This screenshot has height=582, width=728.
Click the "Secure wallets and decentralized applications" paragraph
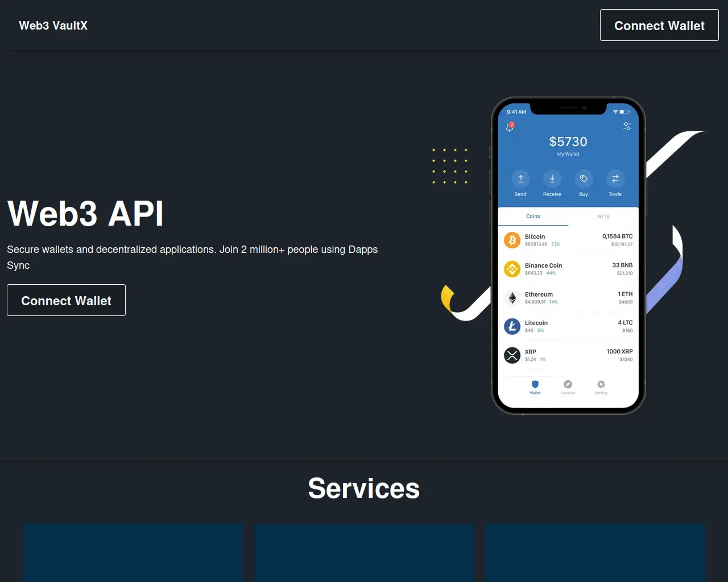(x=192, y=257)
